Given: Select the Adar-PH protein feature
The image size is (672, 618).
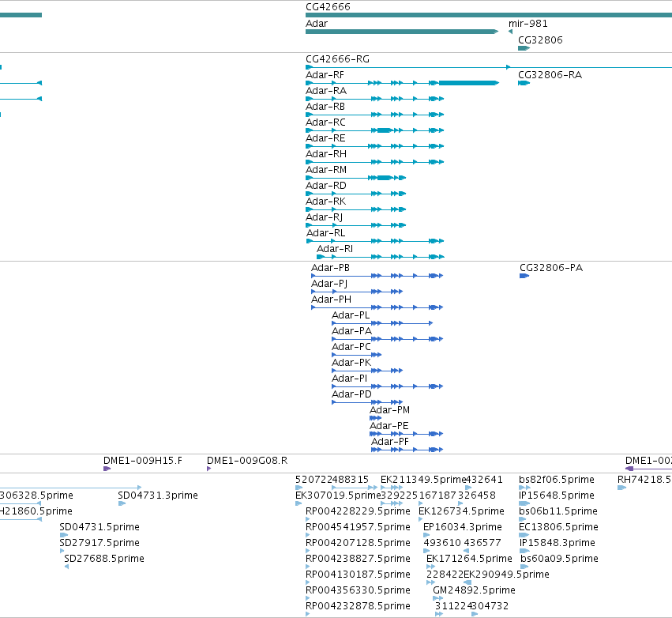Looking at the screenshot, I should pyautogui.click(x=377, y=307).
